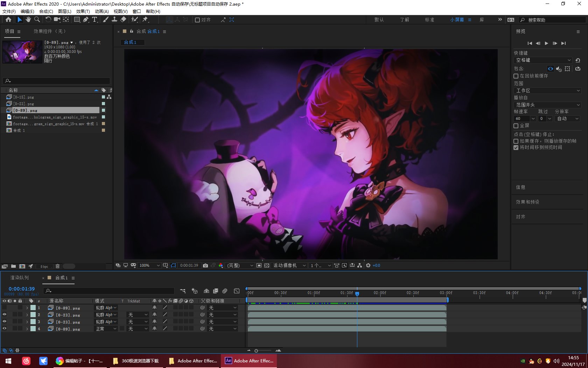Image resolution: width=588 pixels, height=368 pixels.
Task: Select the Puppet Pin tool
Action: [145, 20]
